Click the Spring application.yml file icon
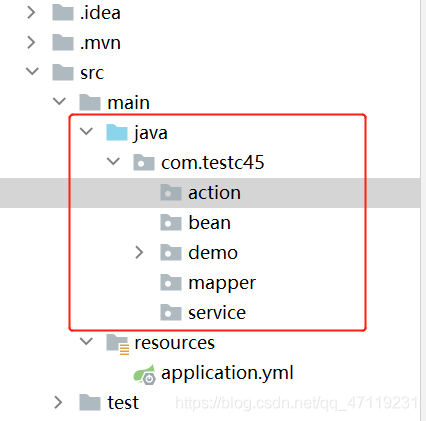 [x=144, y=375]
